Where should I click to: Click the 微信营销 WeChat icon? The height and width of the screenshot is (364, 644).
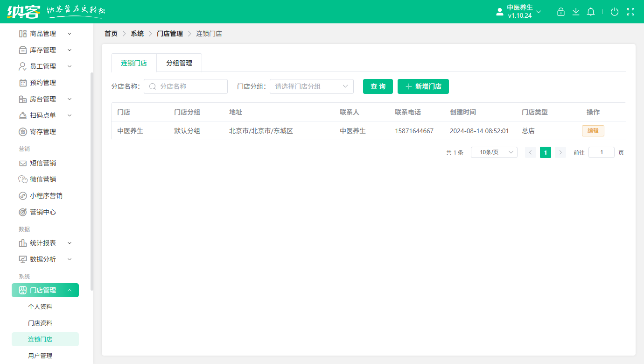click(22, 179)
